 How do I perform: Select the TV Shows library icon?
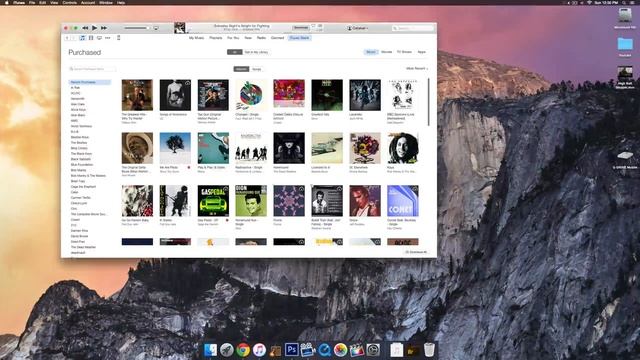(99, 38)
